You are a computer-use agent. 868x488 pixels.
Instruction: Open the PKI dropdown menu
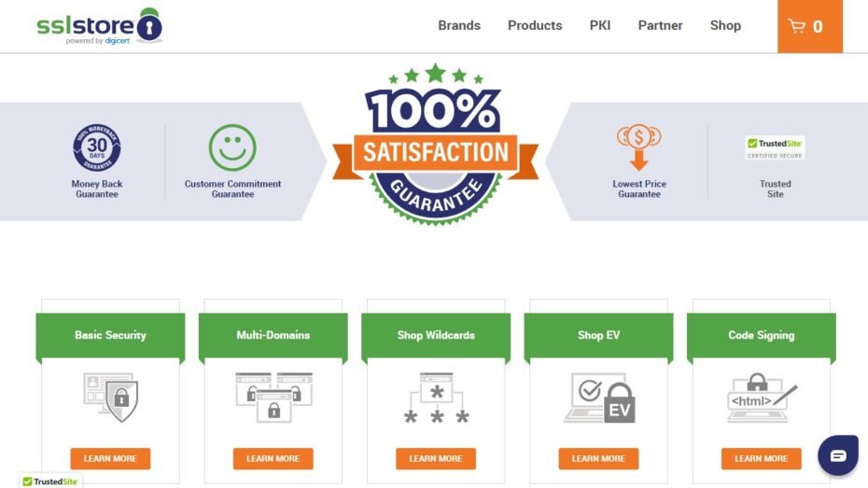[x=600, y=26]
